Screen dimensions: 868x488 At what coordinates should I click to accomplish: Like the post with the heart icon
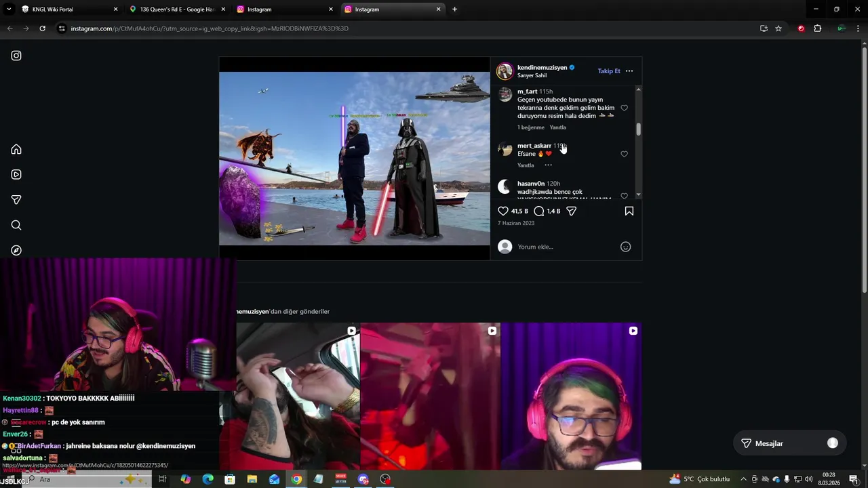tap(503, 211)
